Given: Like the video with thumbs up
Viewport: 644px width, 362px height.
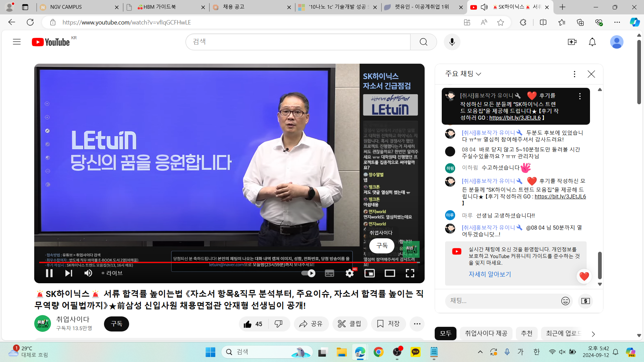Looking at the screenshot, I should (253, 324).
